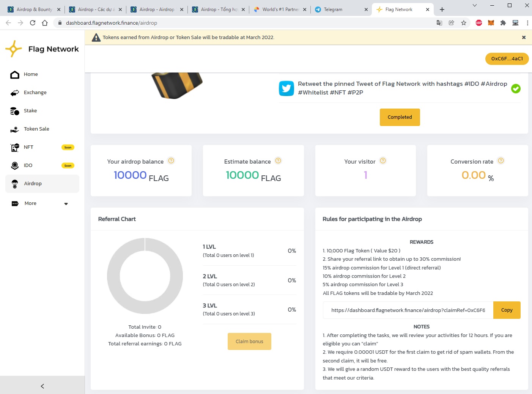Viewport: 532px width, 394px height.
Task: Click the share page icon
Action: [452, 23]
